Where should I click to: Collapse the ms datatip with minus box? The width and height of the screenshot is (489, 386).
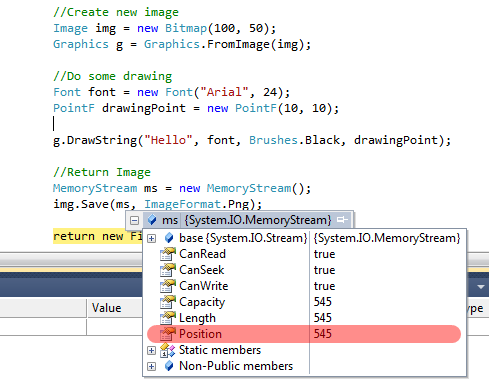click(134, 220)
